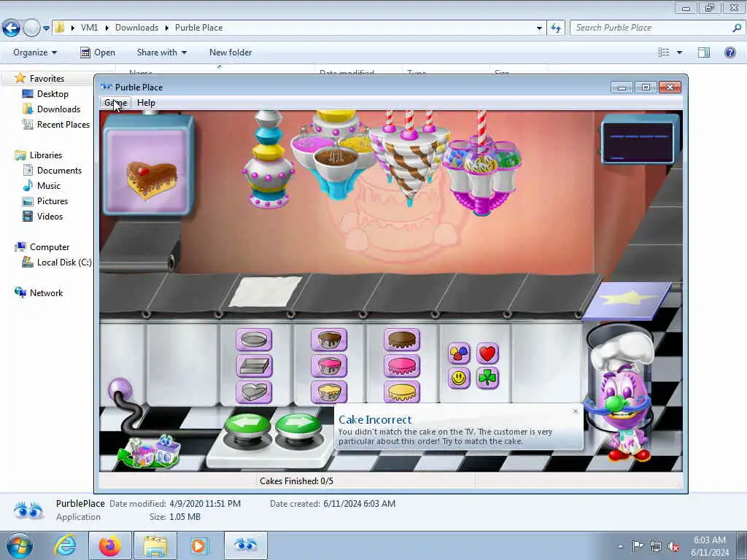Click the change your view icon
Screen dimensions: 747x560
(x=664, y=52)
